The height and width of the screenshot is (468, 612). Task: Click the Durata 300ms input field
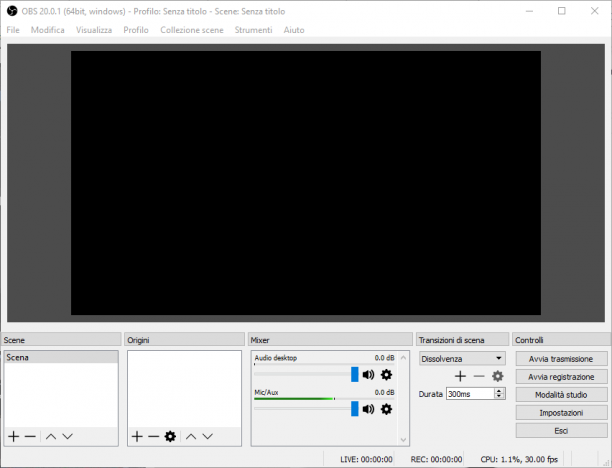470,394
